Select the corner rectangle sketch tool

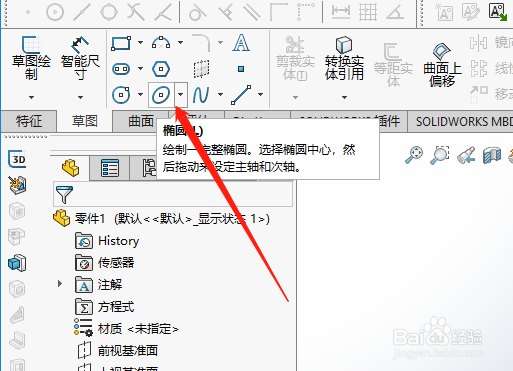point(121,43)
